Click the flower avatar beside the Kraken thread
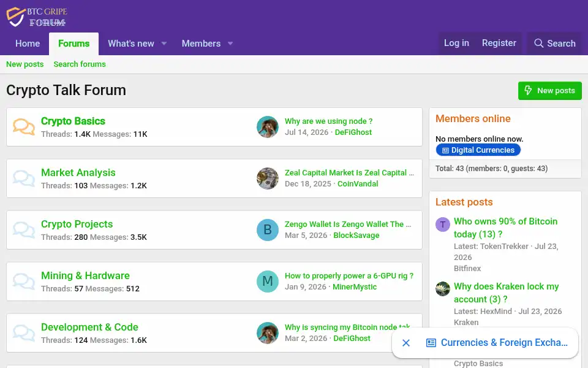Screen dimensions: 588x368 (x=442, y=289)
